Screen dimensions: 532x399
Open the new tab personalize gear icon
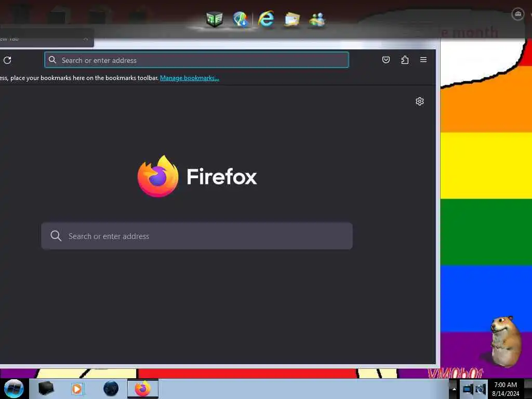[420, 101]
